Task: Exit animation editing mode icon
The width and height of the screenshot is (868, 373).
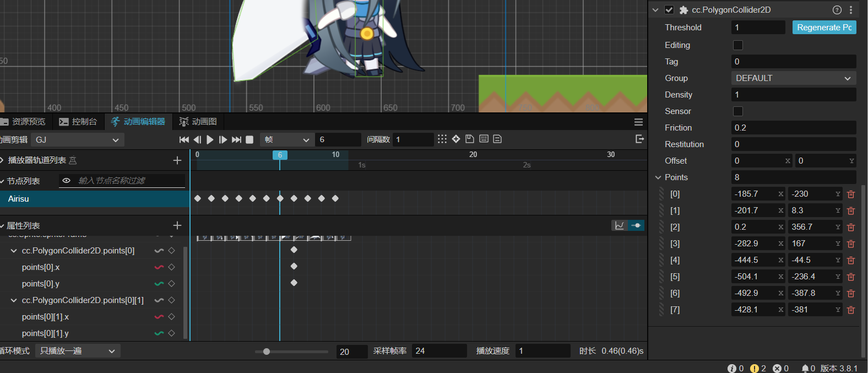Action: coord(639,139)
